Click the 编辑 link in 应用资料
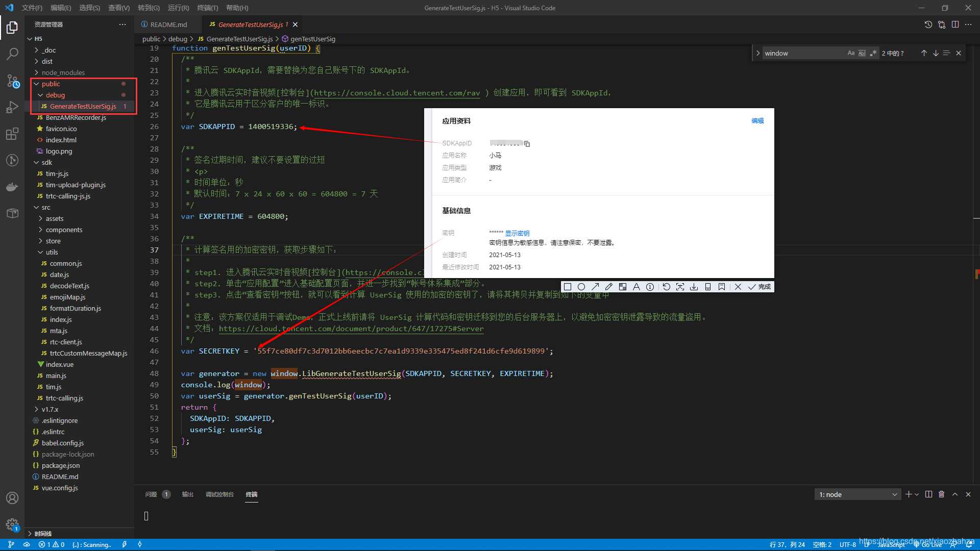The width and height of the screenshot is (980, 551). pos(757,121)
